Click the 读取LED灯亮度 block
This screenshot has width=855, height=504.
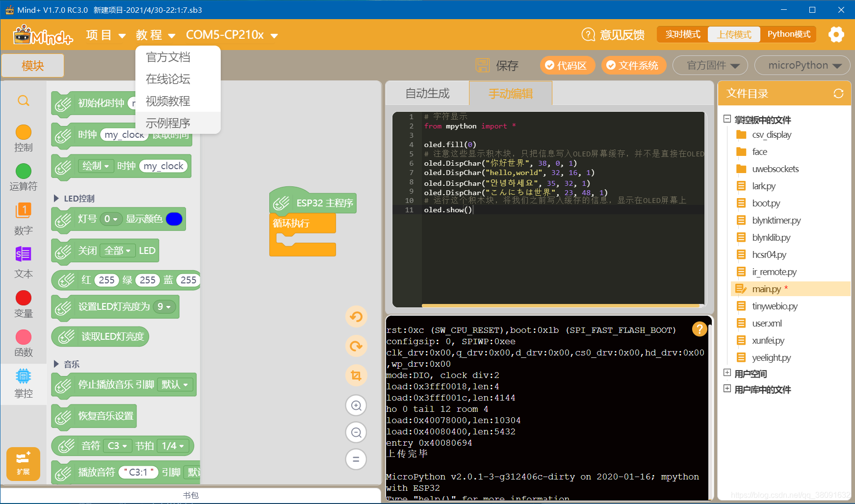[x=100, y=336]
